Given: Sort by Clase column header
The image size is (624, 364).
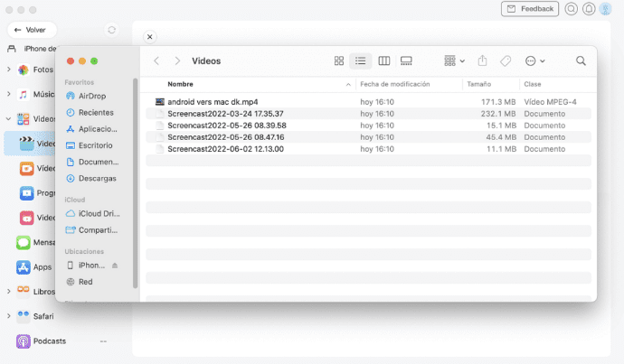Looking at the screenshot, I should (x=533, y=84).
